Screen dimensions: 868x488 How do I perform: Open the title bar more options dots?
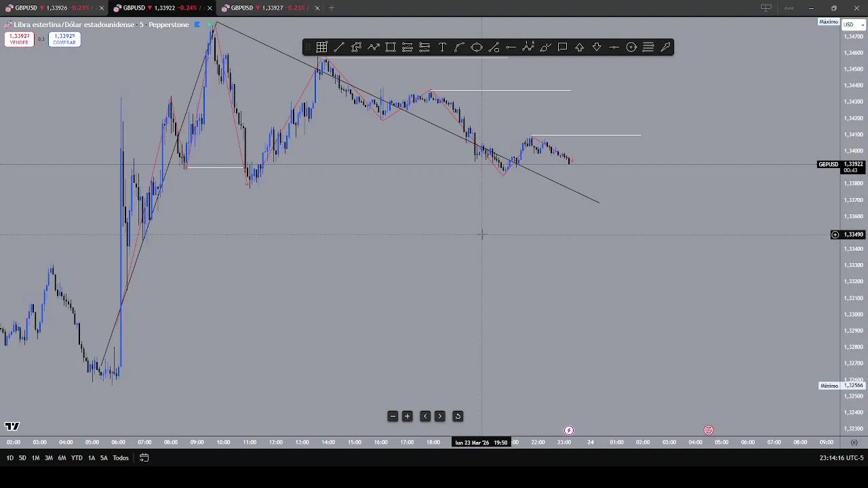click(x=789, y=8)
